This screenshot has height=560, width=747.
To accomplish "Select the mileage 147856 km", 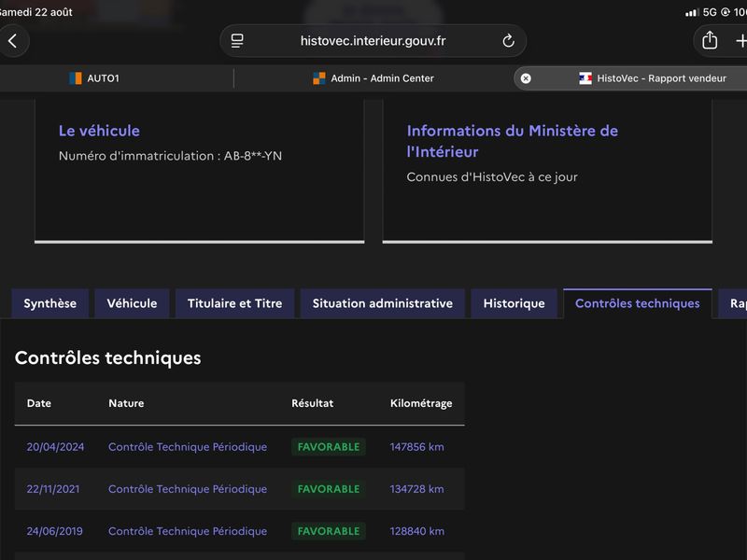I will point(416,447).
